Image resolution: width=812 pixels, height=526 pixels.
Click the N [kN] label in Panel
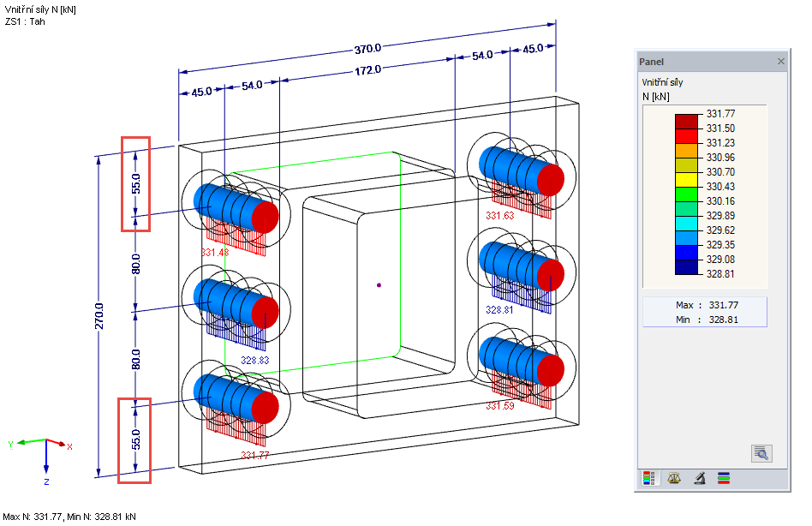[655, 96]
